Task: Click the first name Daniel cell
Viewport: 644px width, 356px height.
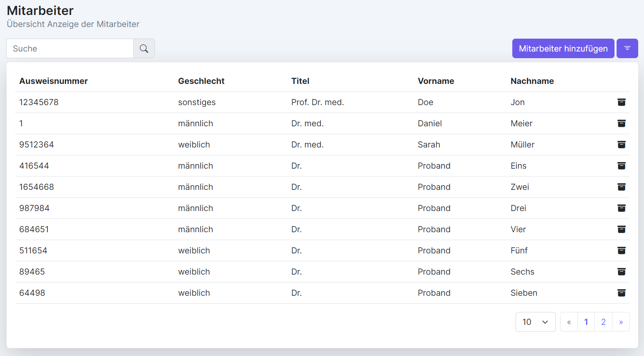Action: click(430, 123)
